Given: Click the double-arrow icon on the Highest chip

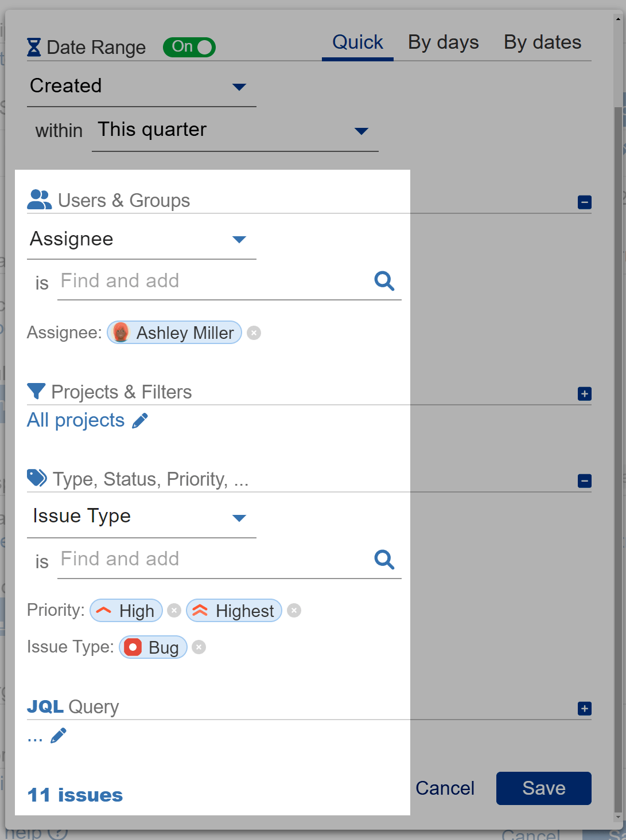Looking at the screenshot, I should (x=199, y=611).
